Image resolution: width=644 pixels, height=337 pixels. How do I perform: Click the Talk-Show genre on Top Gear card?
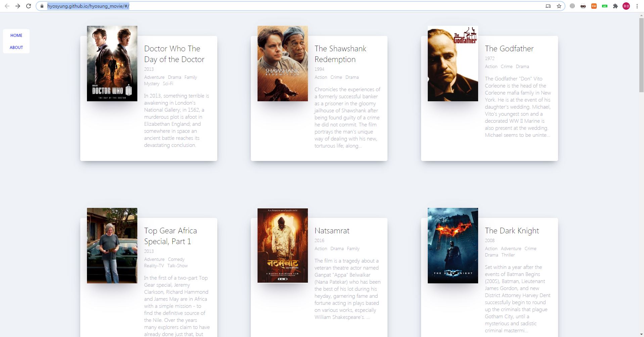[178, 266]
